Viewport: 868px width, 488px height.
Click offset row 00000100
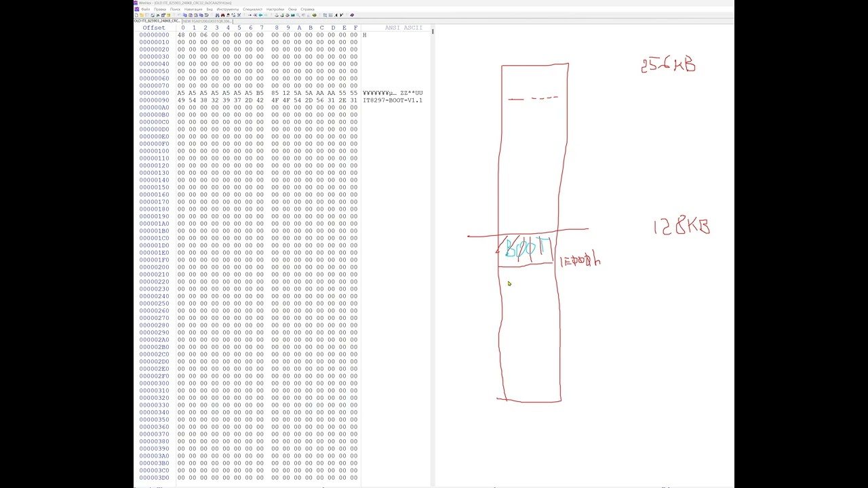(154, 151)
